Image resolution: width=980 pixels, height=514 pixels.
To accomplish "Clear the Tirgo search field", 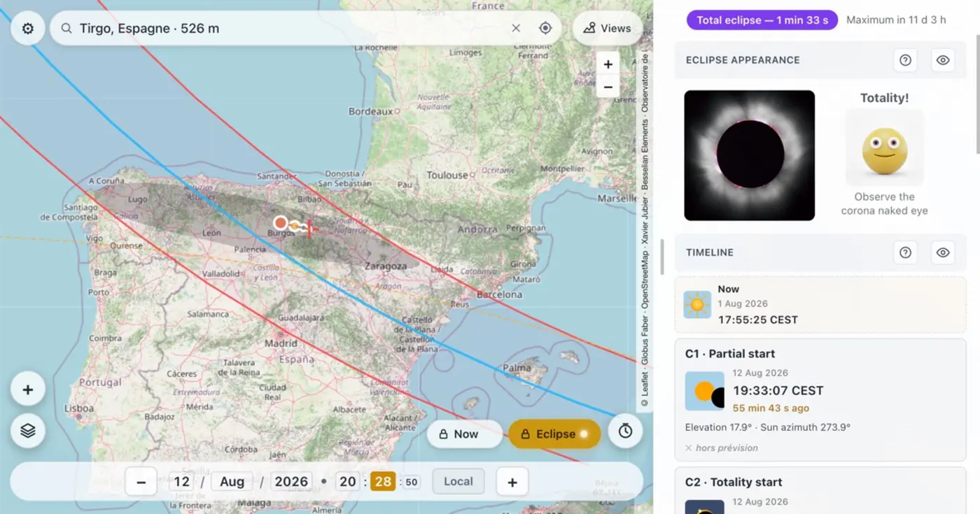I will (x=516, y=28).
